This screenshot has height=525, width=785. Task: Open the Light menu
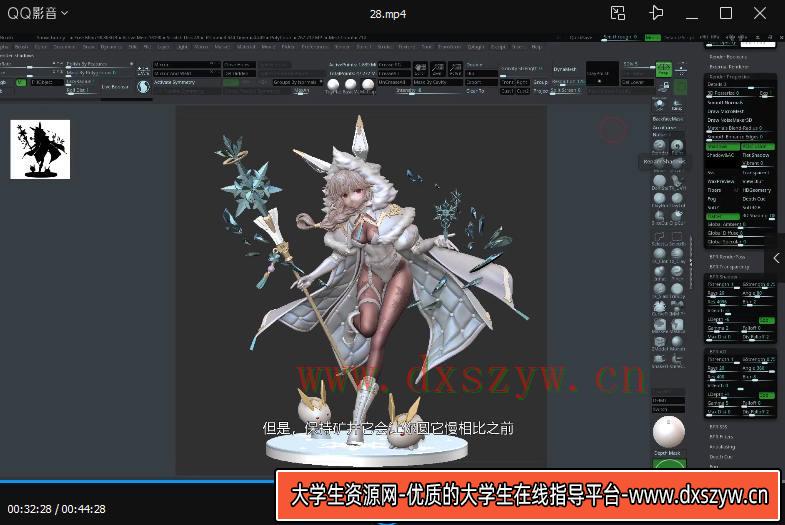coord(182,47)
